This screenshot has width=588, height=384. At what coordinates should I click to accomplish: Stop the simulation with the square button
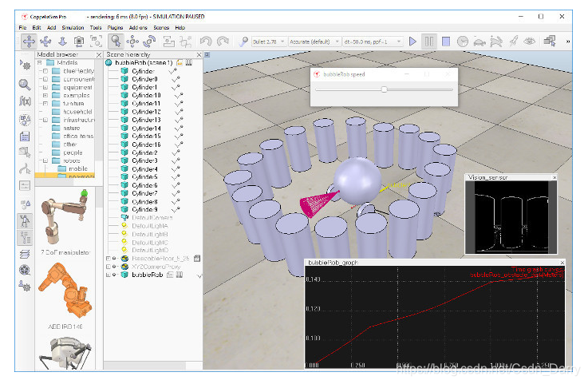point(446,41)
